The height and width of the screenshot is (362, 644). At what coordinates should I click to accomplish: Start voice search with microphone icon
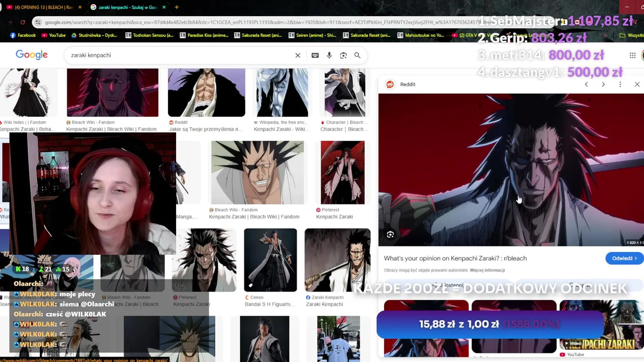[x=329, y=55]
